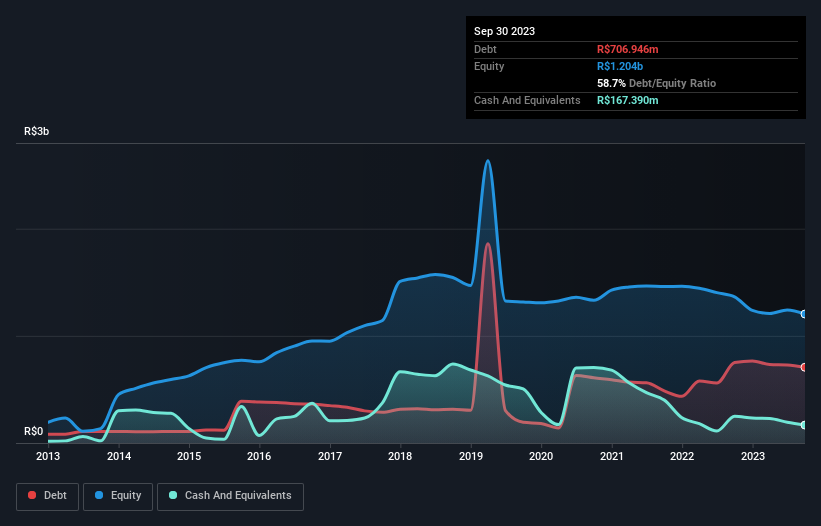821x526 pixels.
Task: Click the 2016 x-axis label
Action: 259,456
